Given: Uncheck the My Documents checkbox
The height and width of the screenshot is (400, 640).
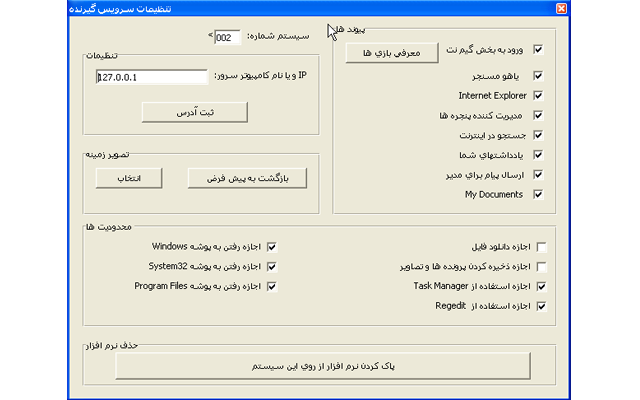Looking at the screenshot, I should tap(539, 194).
